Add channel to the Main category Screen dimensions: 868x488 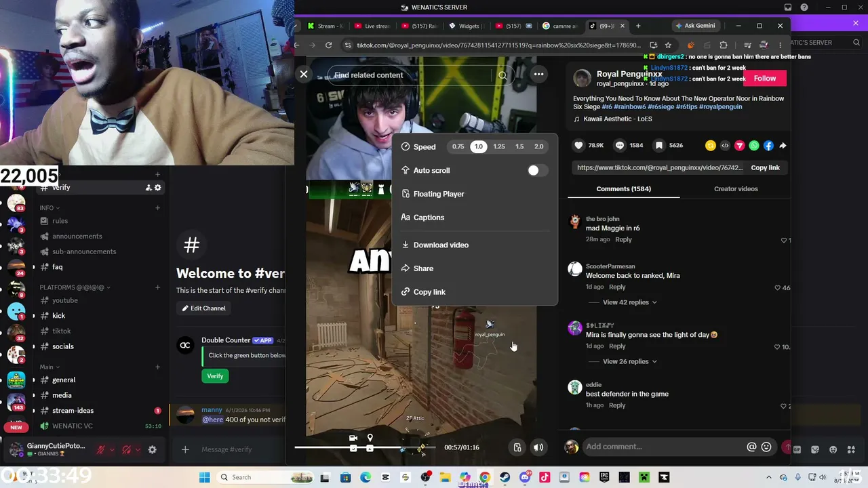click(x=157, y=367)
